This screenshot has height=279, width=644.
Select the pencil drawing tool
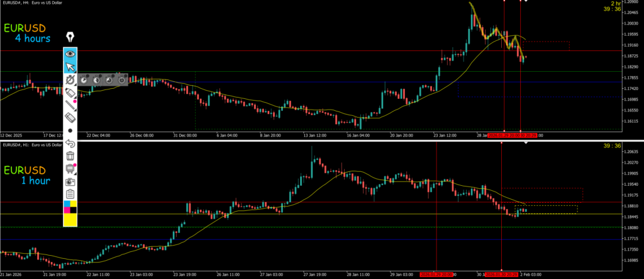[x=70, y=92]
